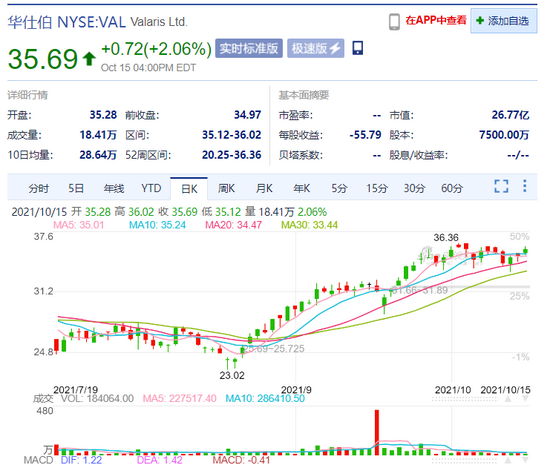
Task: Click the 25.69~25.725 gap annotation
Action: pyautogui.click(x=274, y=349)
